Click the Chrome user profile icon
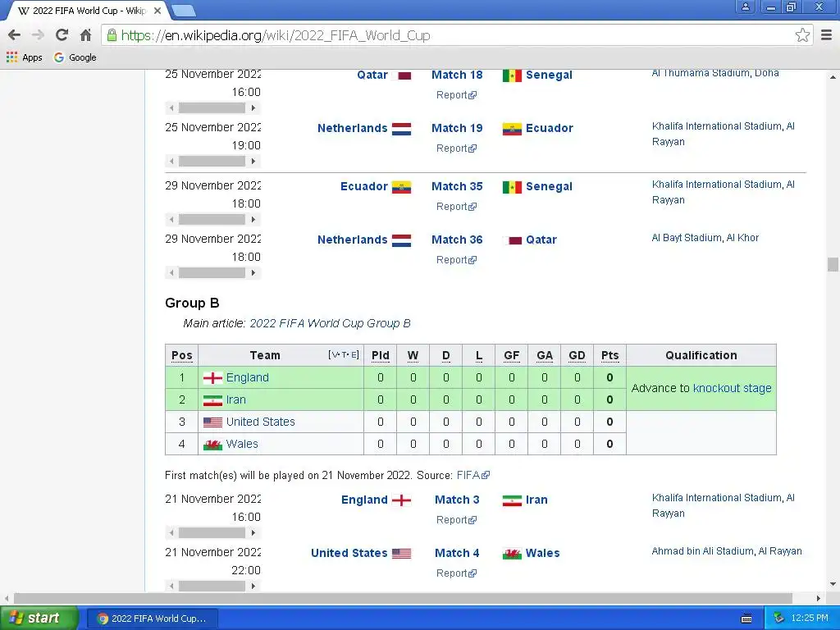 pyautogui.click(x=745, y=7)
